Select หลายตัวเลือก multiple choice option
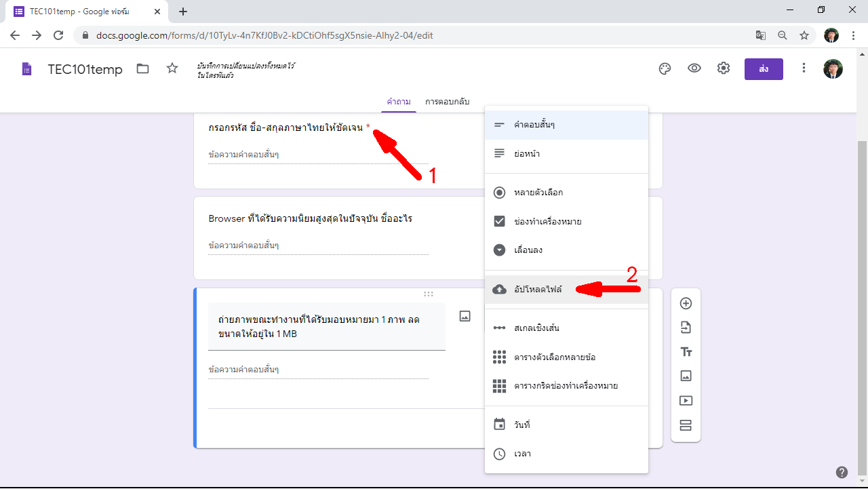Viewport: 868px width, 489px height. tap(538, 193)
